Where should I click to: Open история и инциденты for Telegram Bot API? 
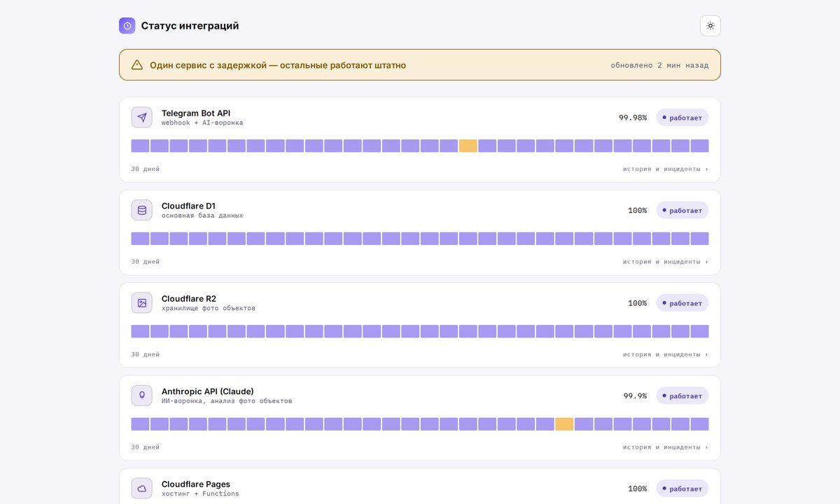click(666, 169)
